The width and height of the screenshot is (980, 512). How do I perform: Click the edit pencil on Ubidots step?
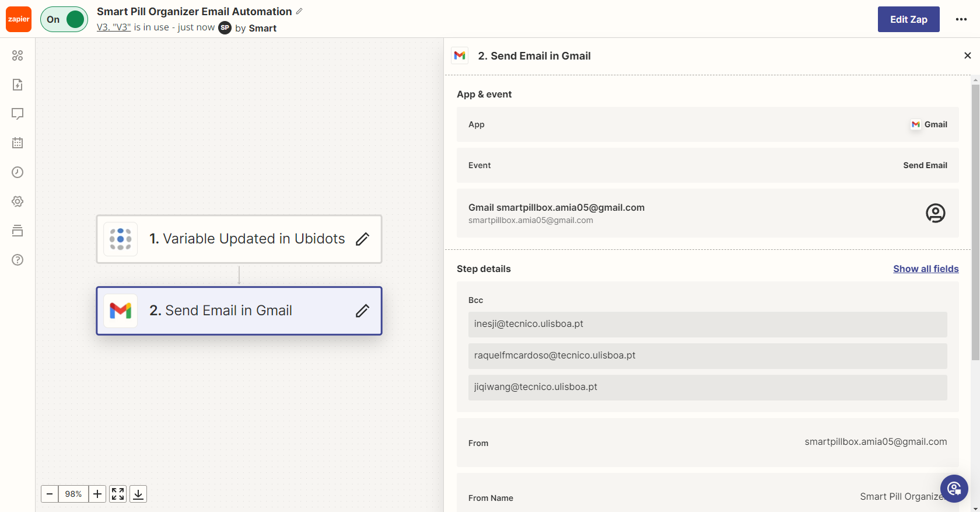(362, 239)
